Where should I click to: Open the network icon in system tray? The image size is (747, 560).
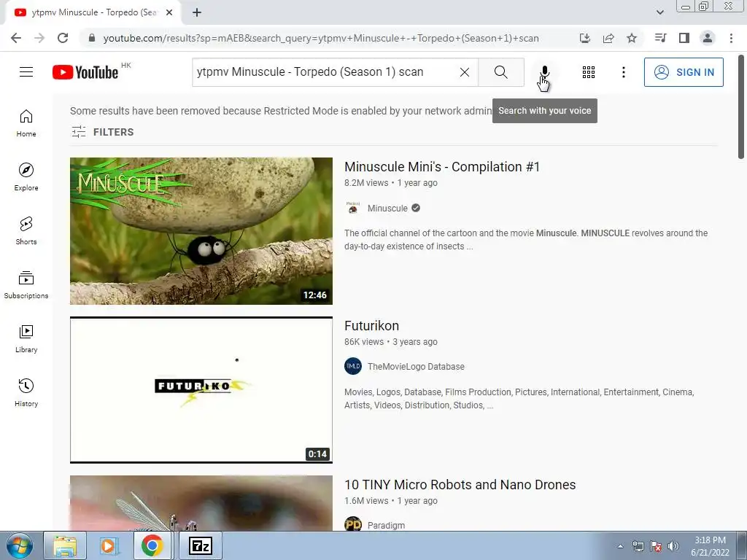[638, 546]
